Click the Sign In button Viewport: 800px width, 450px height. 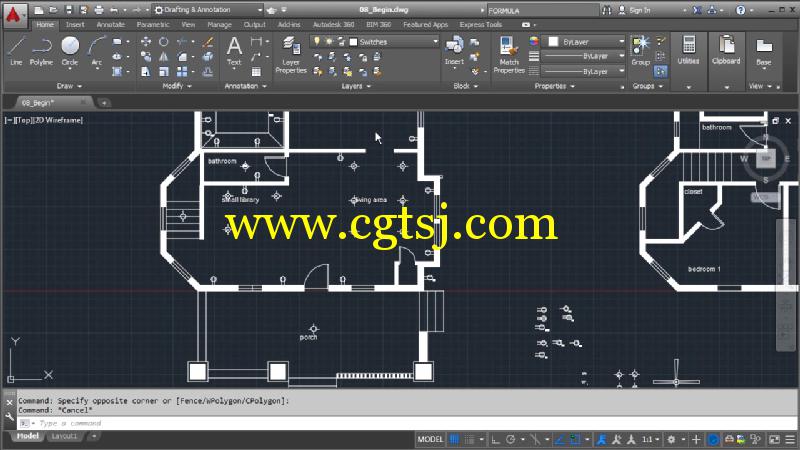coord(635,10)
